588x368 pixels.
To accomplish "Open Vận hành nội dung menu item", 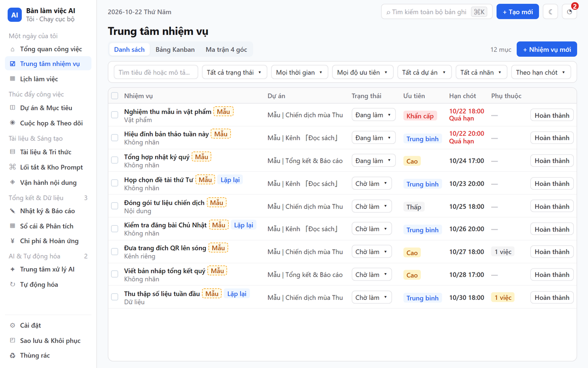I will [48, 183].
